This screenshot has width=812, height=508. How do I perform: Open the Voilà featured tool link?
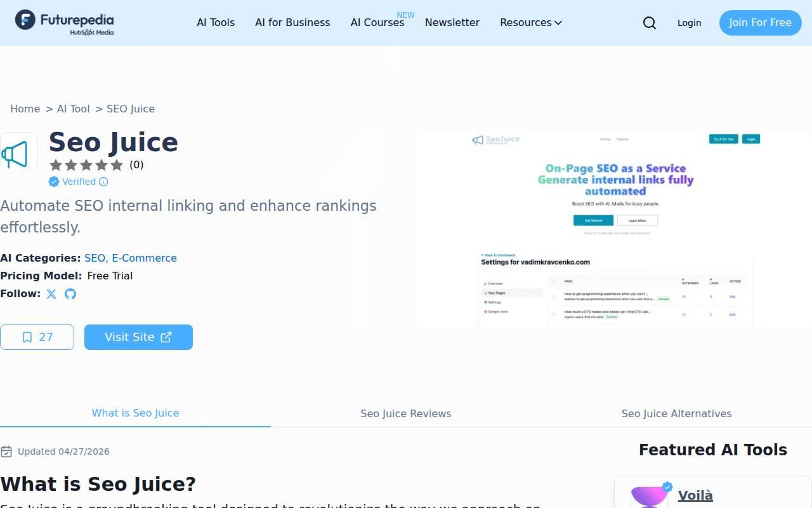[x=695, y=495]
